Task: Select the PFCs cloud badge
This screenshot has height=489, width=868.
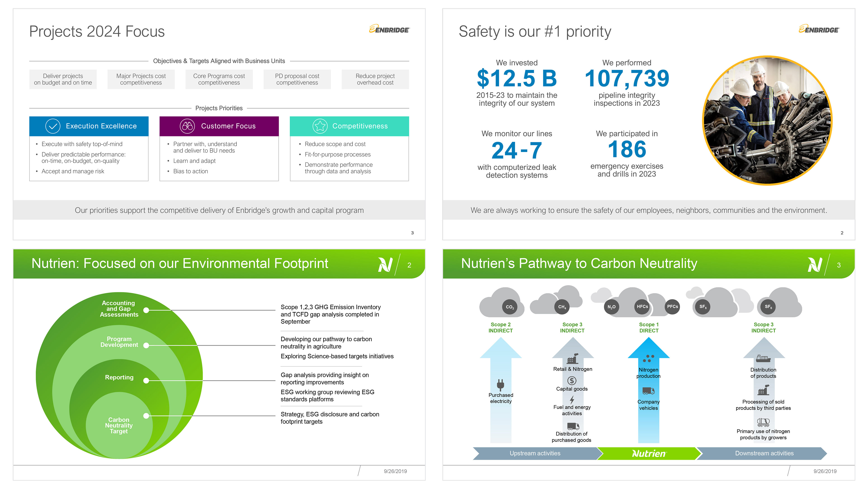Action: point(672,306)
